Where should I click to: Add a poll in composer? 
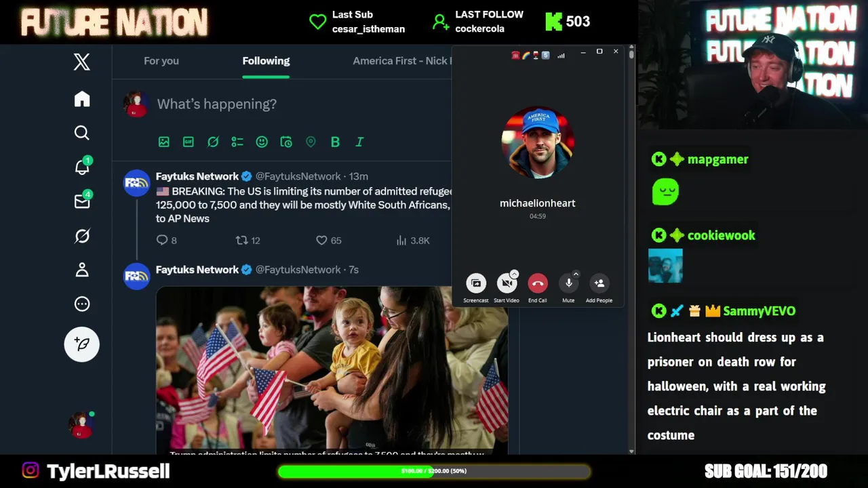tap(237, 142)
